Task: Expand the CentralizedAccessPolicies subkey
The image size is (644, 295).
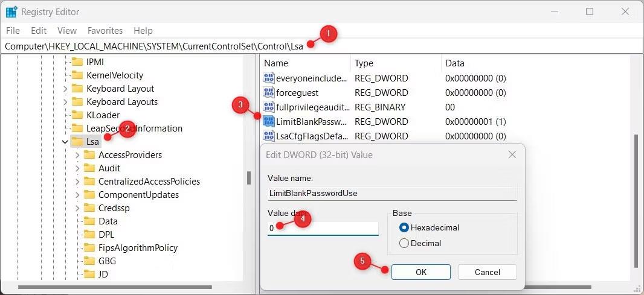Action: tap(77, 182)
